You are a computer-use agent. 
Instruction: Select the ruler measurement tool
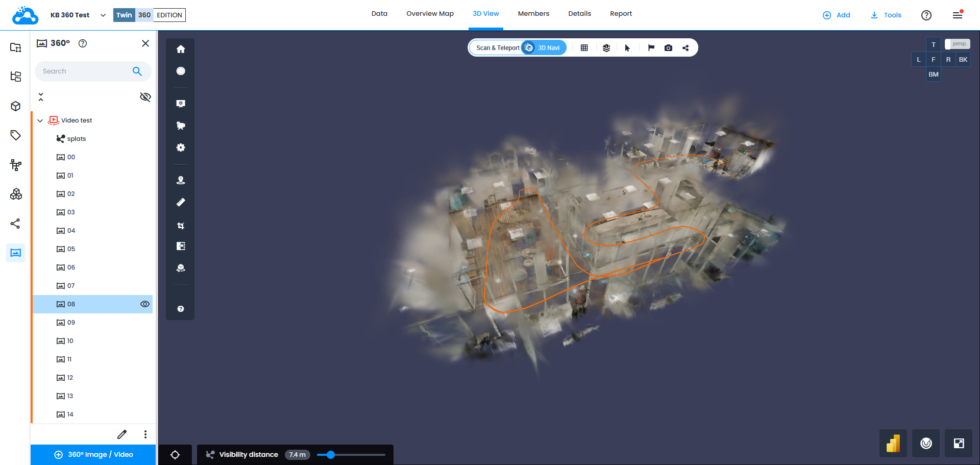181,202
